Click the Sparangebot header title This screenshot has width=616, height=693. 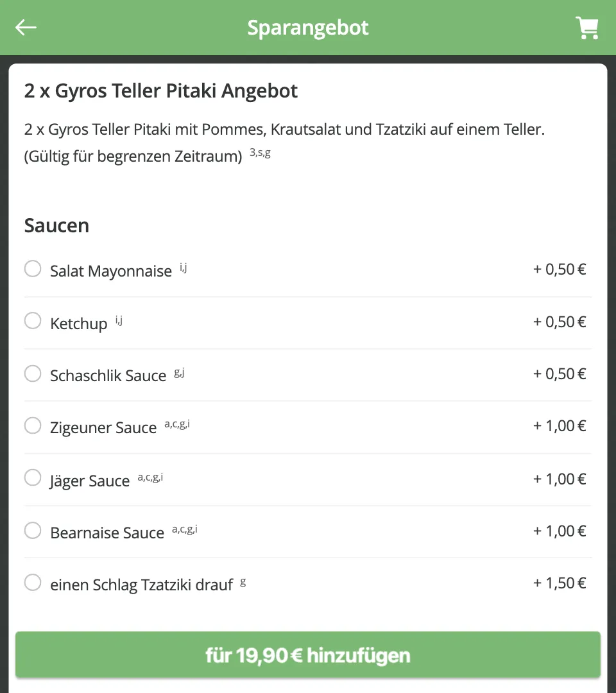pos(307,28)
